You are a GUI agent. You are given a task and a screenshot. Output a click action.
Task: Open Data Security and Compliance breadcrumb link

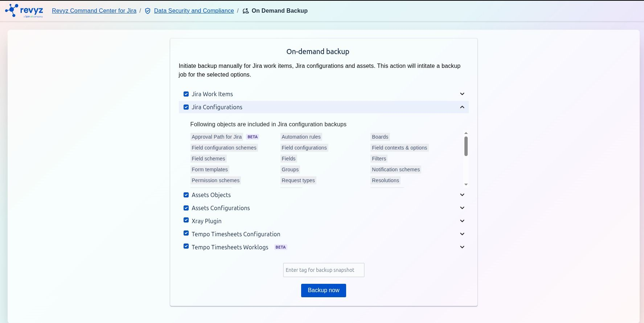point(194,11)
